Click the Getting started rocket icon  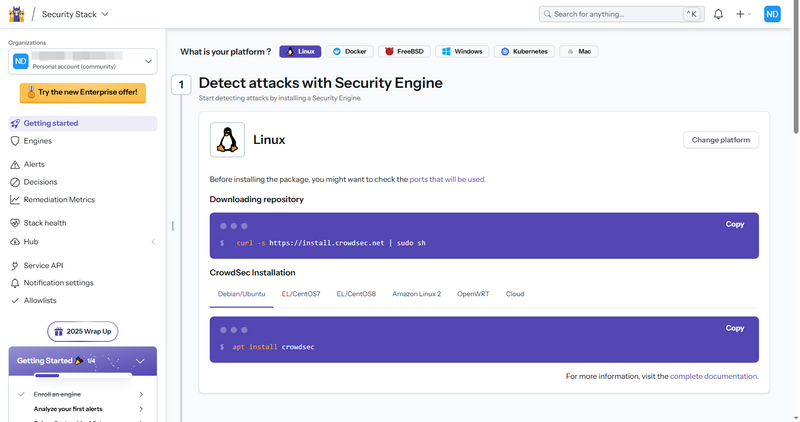(x=15, y=123)
